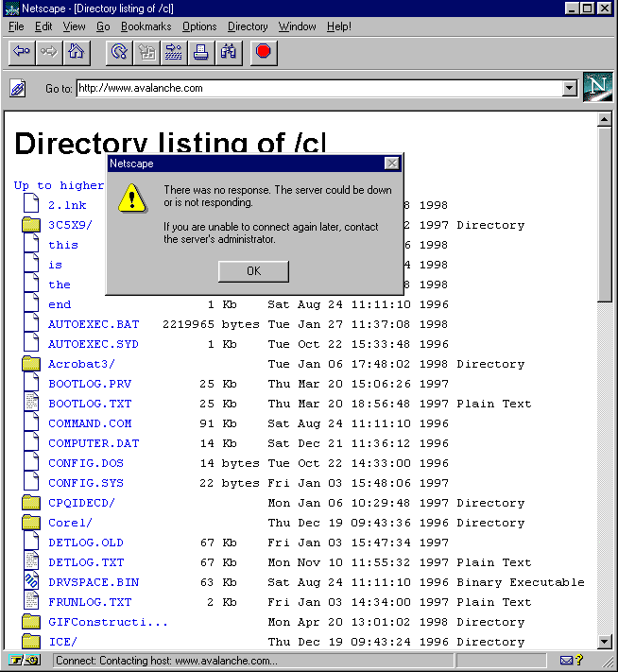Open the CONFIG.SYS file link
618x672 pixels.
pyautogui.click(x=86, y=483)
